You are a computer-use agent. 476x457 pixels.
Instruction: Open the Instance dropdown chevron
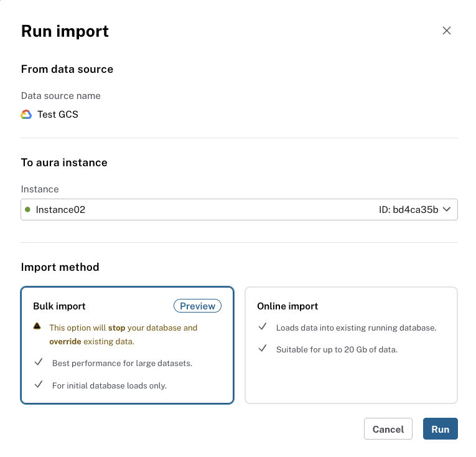click(x=447, y=209)
